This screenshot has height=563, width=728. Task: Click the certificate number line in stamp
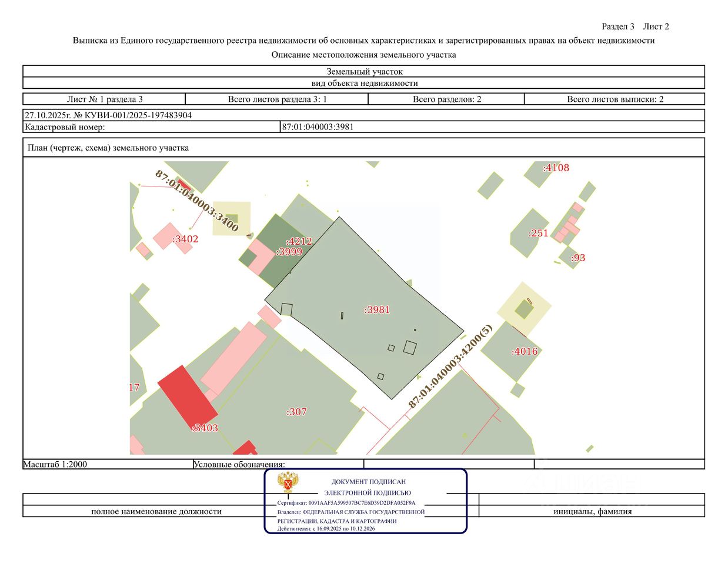coord(346,503)
